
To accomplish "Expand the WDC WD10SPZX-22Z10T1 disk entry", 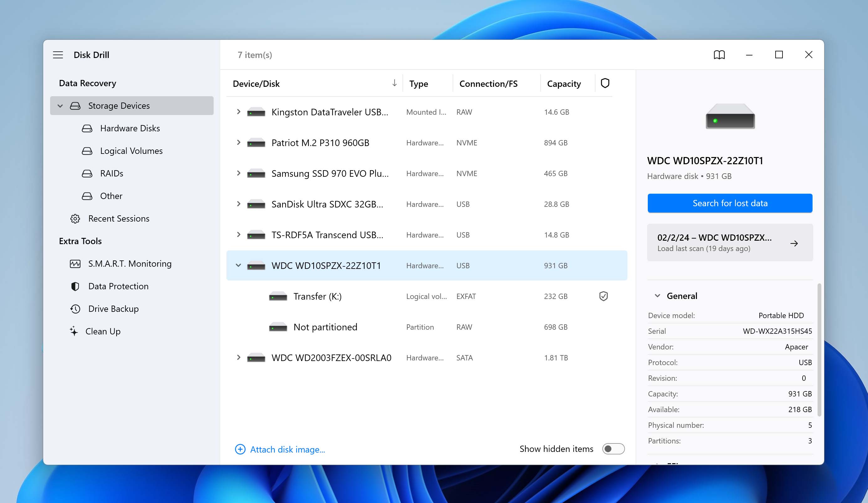I will (x=239, y=265).
